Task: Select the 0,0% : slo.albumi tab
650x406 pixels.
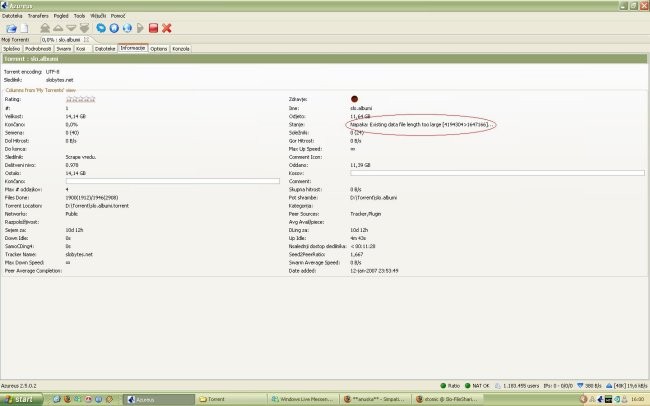Action: click(61, 40)
